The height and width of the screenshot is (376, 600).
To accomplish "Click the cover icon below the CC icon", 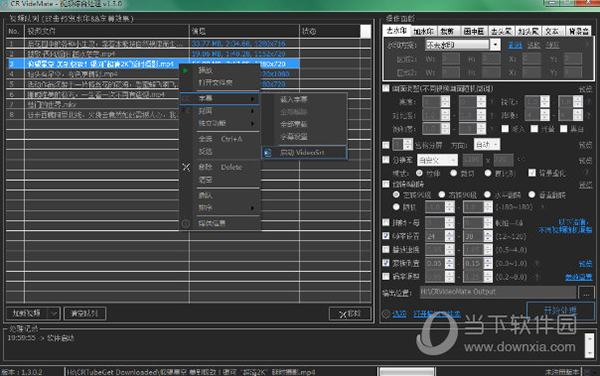I will (x=186, y=111).
